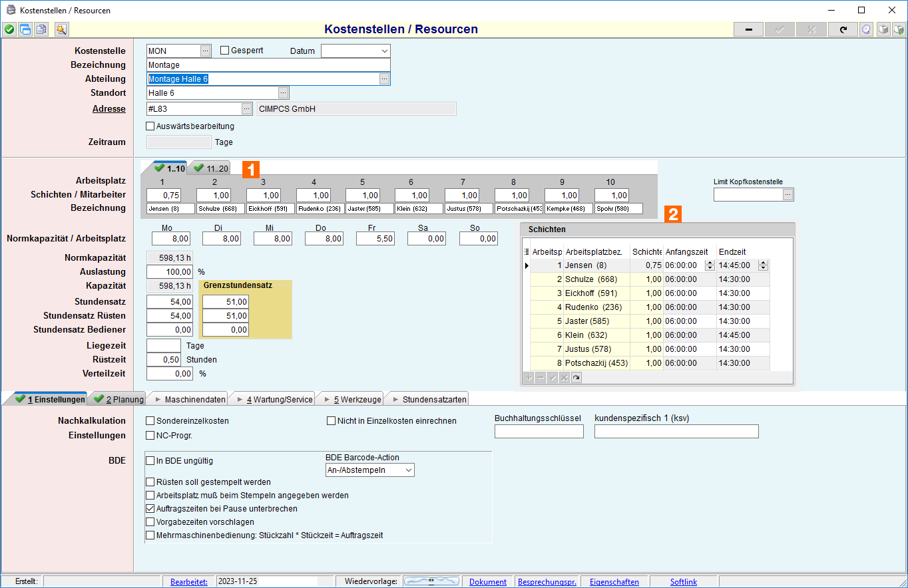The image size is (908, 588).
Task: Click the Auslastung field showing 100,00
Action: 170,271
